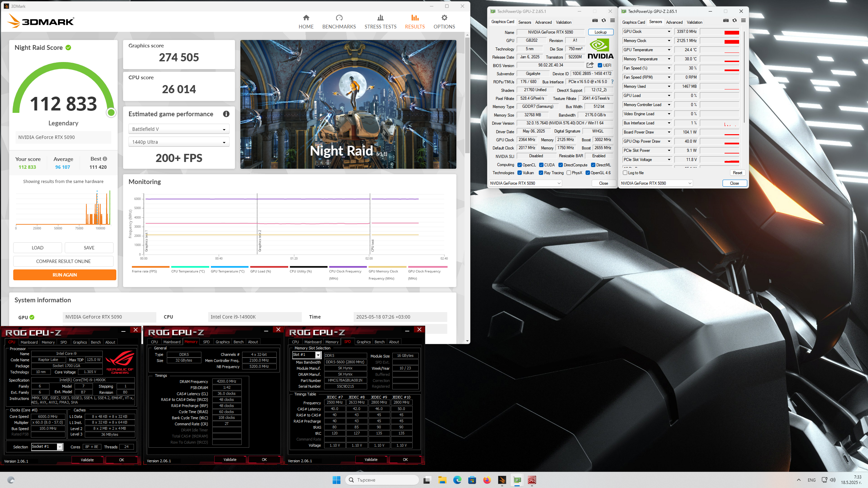This screenshot has height=488, width=868.
Task: Toggle the DirectML checkbox in GPU-Z
Action: click(x=593, y=165)
